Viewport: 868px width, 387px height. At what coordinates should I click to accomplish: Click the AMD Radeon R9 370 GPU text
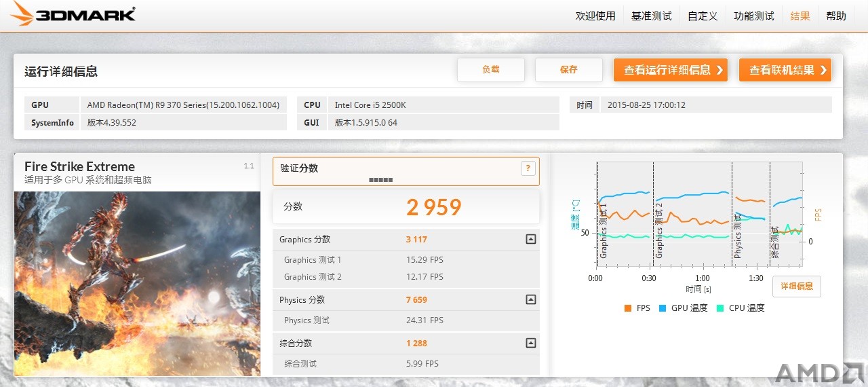pyautogui.click(x=183, y=105)
